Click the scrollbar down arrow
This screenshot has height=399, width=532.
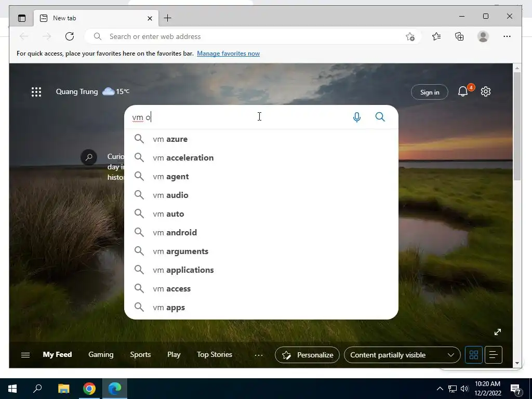click(517, 363)
